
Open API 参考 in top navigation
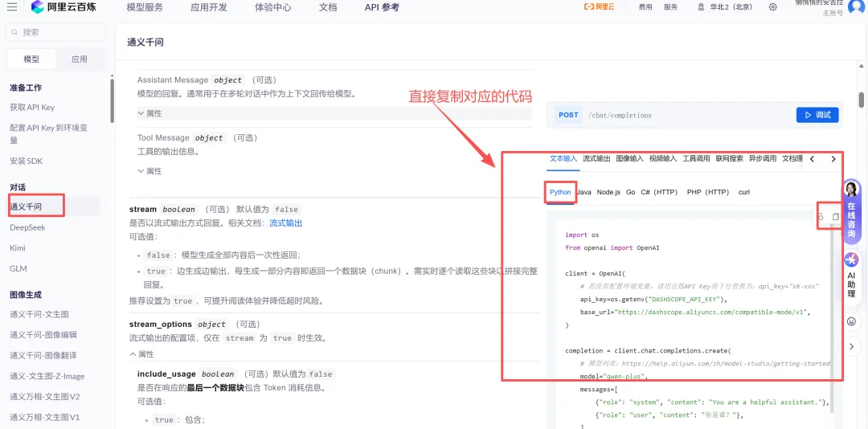[382, 7]
